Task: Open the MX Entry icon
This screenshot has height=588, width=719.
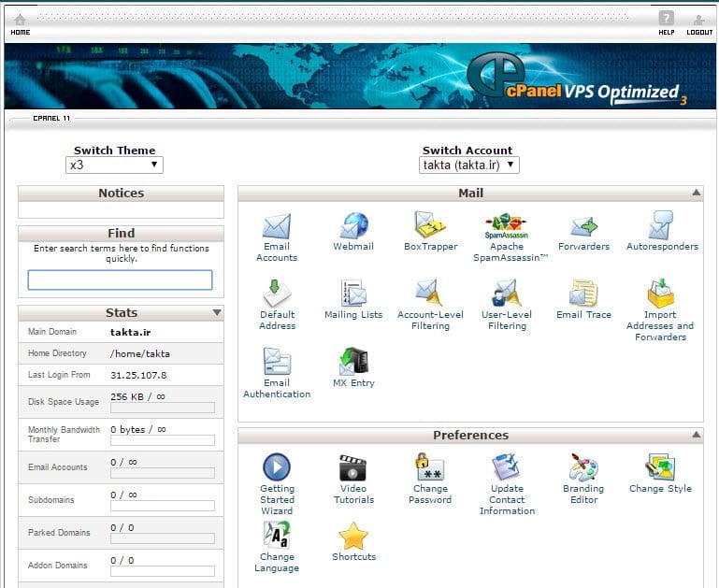Action: (353, 364)
